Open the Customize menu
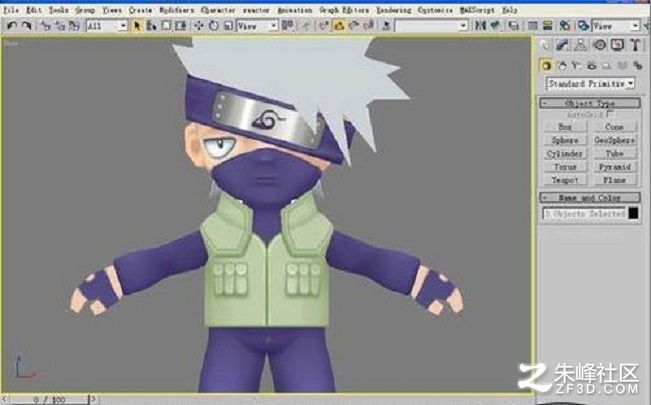Screen dimensions: 651x405 point(435,10)
